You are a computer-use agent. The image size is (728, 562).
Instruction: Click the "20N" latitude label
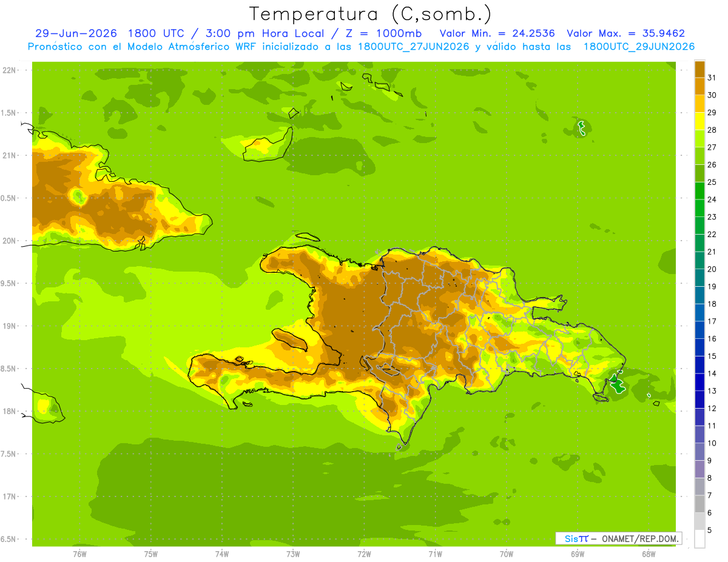[x=9, y=241]
